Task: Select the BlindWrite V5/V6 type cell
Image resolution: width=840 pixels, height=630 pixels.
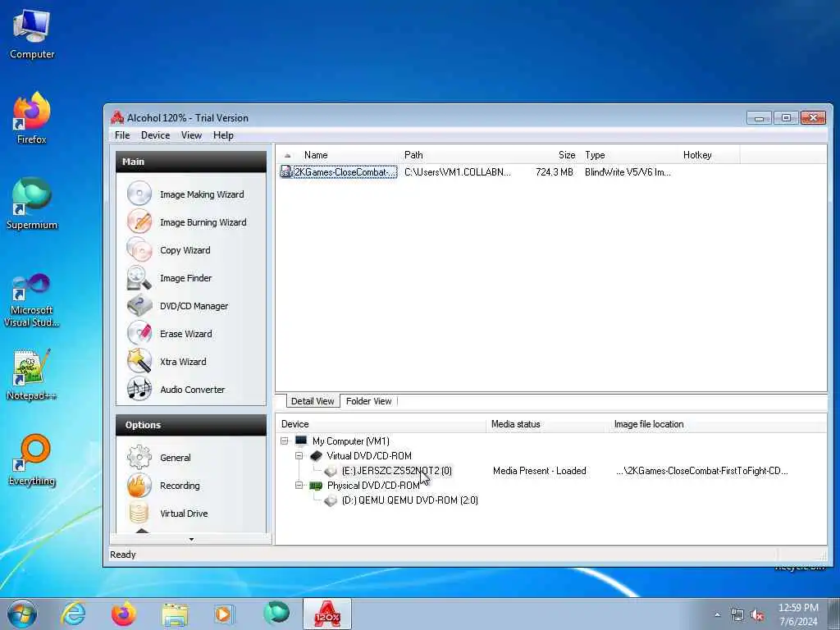Action: (x=628, y=172)
